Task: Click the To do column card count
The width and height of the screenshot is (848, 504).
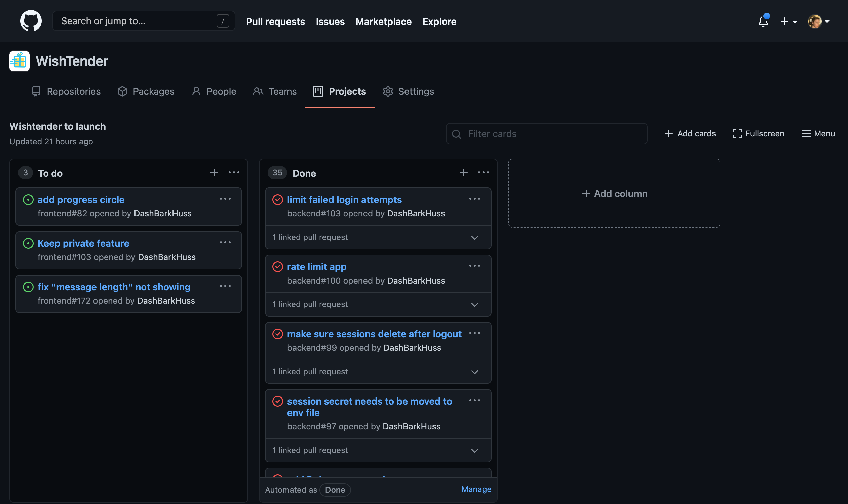Action: point(26,172)
